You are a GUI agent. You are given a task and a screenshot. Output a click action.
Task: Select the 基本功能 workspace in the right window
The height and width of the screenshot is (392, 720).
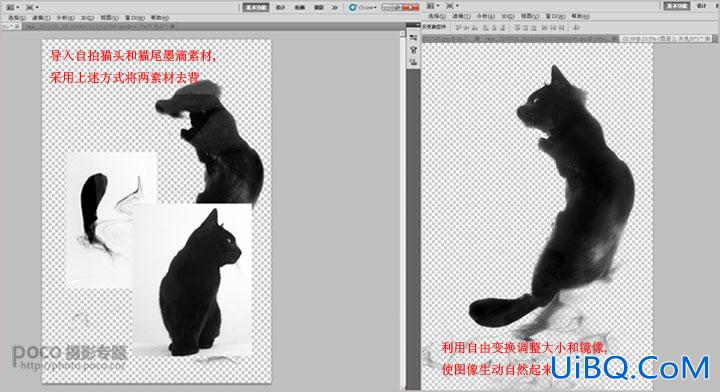677,6
